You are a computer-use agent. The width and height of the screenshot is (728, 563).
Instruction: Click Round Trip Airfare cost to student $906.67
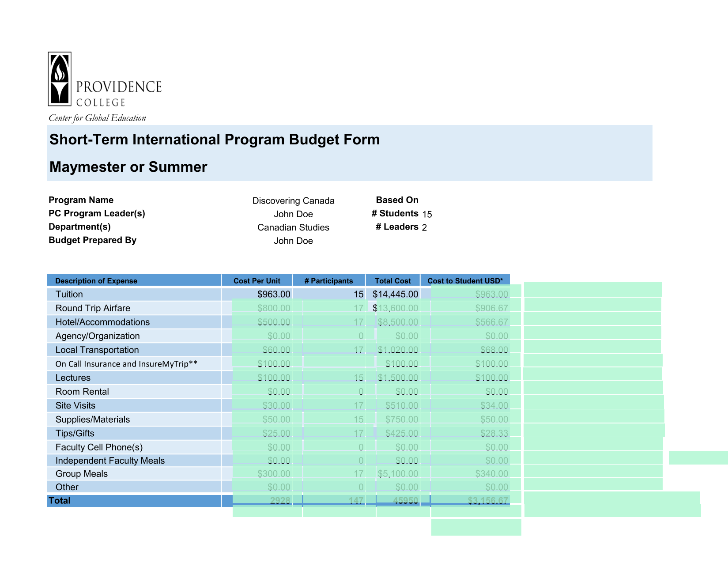(476, 305)
